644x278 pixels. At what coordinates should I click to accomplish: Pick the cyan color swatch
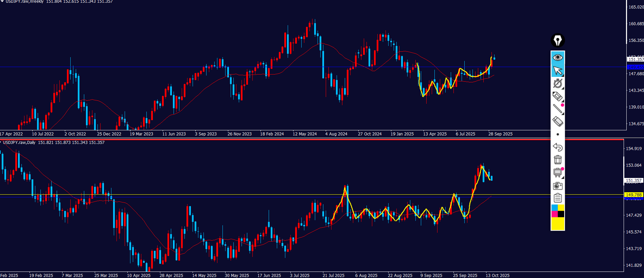tap(554, 208)
